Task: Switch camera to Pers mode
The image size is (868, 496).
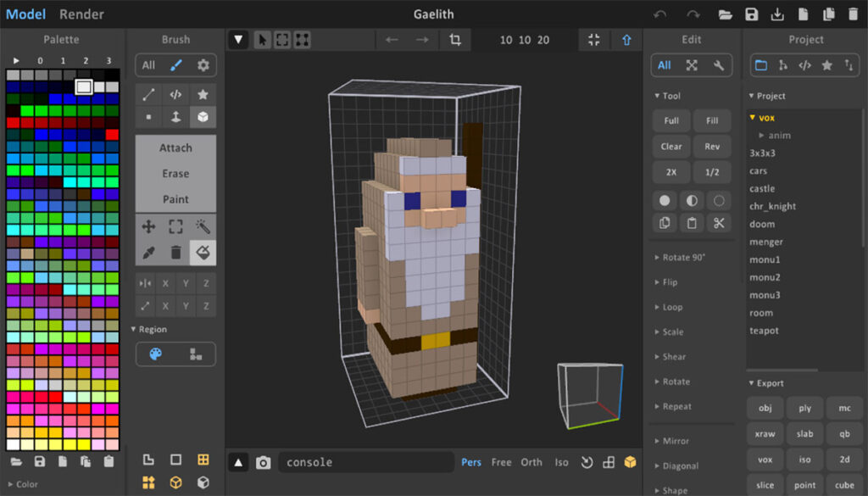Action: pos(471,462)
